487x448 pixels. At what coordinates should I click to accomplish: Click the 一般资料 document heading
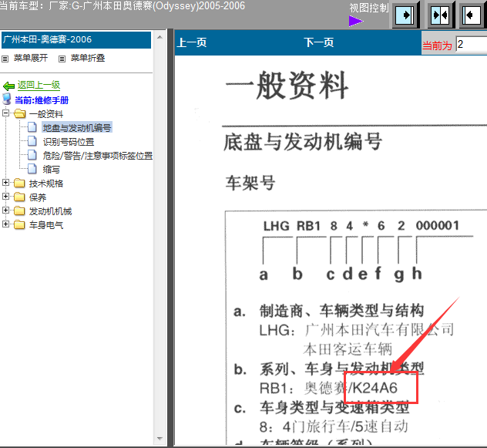[287, 85]
